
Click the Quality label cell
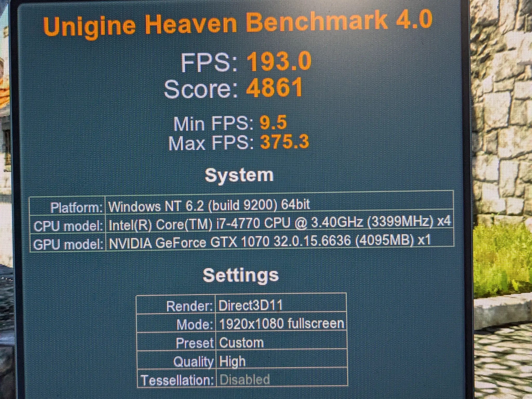tap(176, 361)
